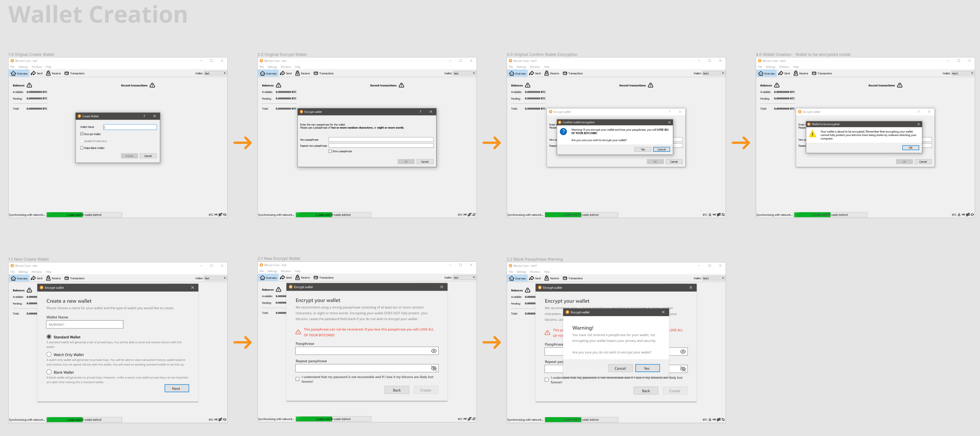Click the Overview icon in navigation bar

(x=19, y=73)
